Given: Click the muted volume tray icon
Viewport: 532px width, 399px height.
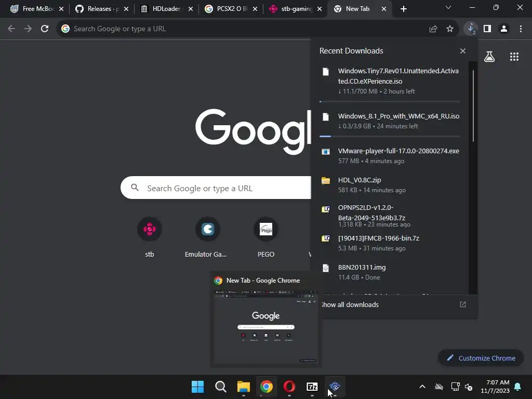Looking at the screenshot, I should [x=469, y=387].
